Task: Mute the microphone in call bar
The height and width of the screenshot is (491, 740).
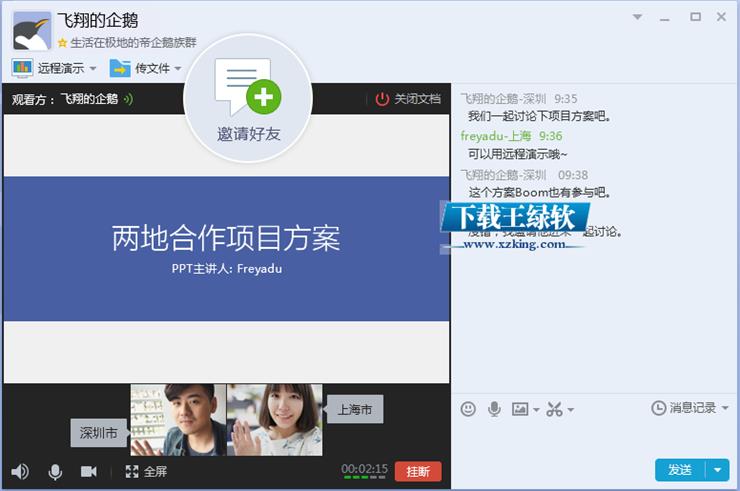Action: (x=55, y=471)
